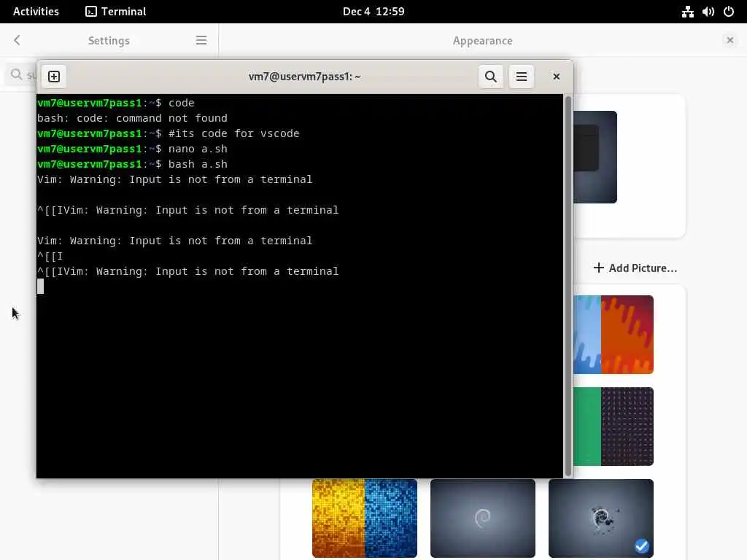Click the Appearance header title
The image size is (747, 560).
(x=483, y=41)
